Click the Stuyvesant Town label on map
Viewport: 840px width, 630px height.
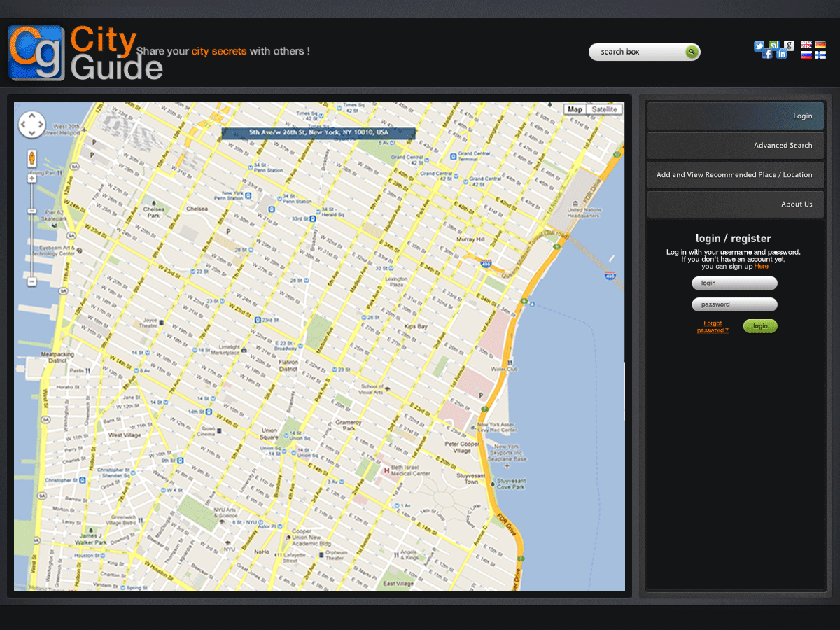[471, 479]
